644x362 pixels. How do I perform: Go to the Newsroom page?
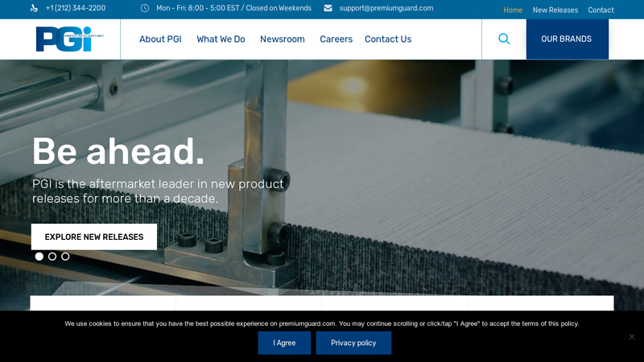point(283,39)
